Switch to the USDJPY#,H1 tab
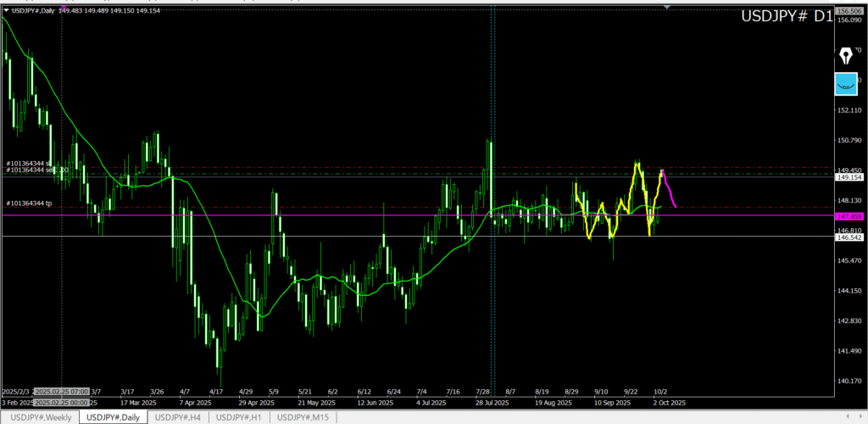The height and width of the screenshot is (424, 868). 241,417
